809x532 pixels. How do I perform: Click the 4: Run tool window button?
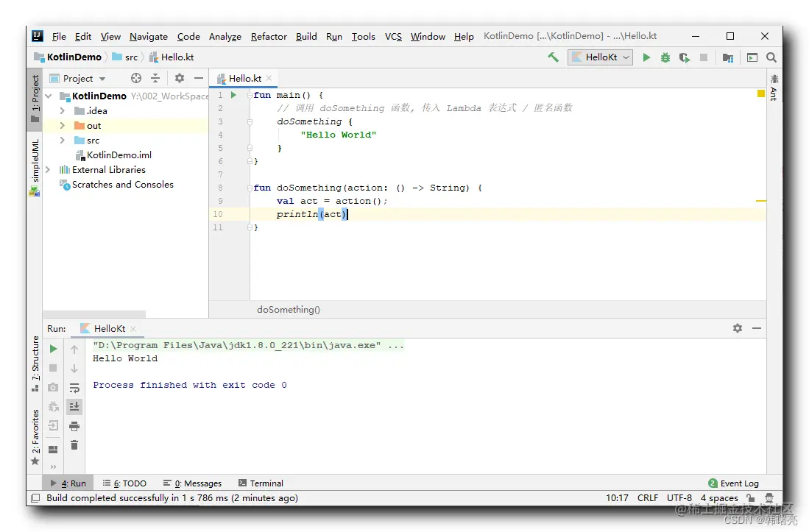coord(68,483)
